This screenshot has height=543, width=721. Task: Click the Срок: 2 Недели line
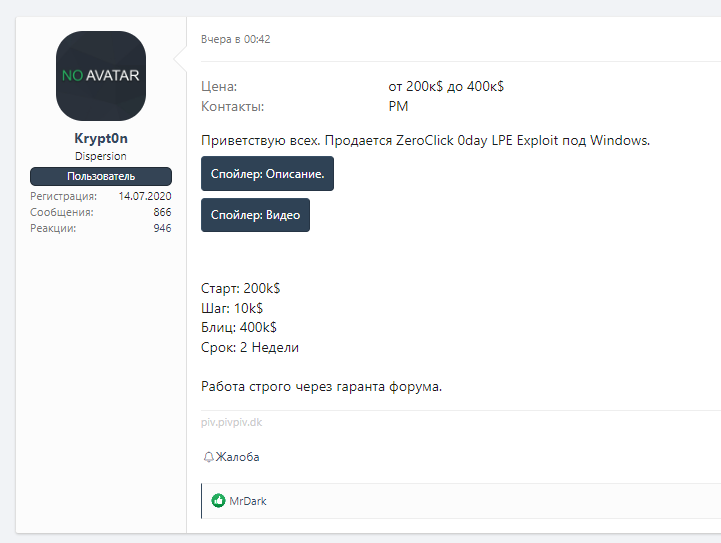[x=250, y=347]
